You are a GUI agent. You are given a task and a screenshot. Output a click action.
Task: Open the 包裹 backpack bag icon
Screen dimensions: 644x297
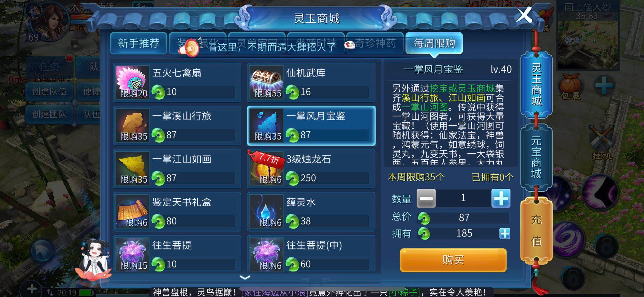point(570,86)
